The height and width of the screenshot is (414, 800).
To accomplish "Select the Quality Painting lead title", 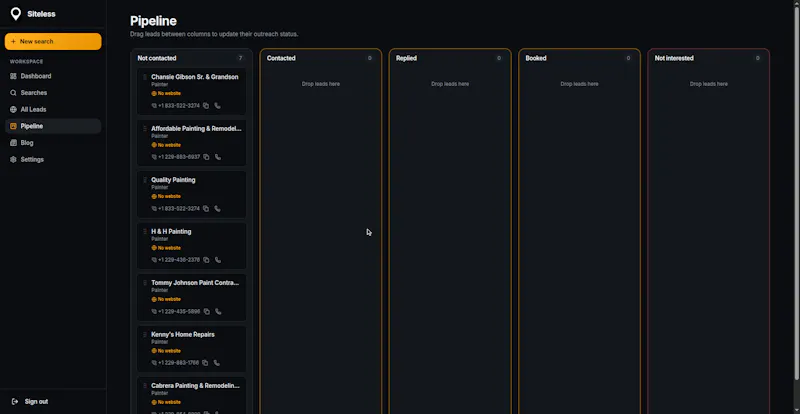I will click(173, 180).
